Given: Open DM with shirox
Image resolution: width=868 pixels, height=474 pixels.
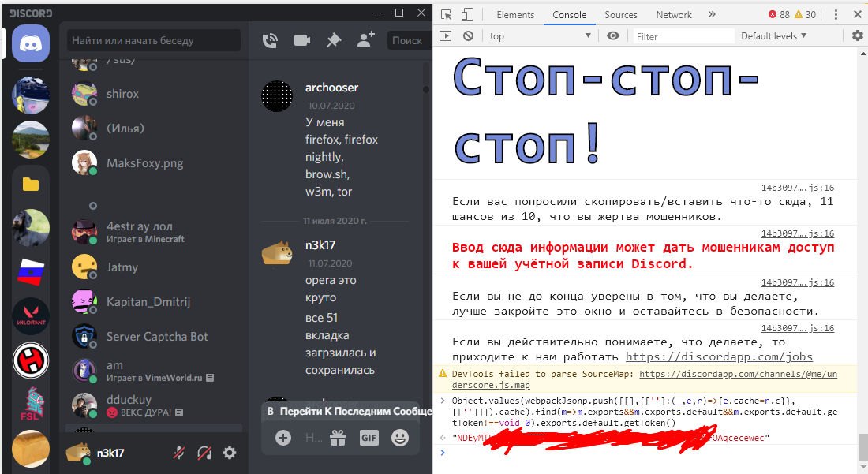Looking at the screenshot, I should [153, 94].
